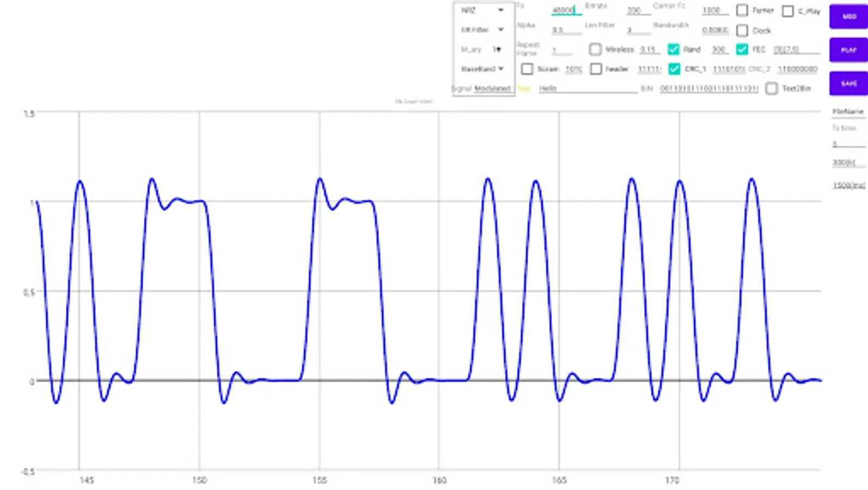This screenshot has height=490, width=868.
Task: Edit the CRC_1 polynomial field
Action: [729, 69]
